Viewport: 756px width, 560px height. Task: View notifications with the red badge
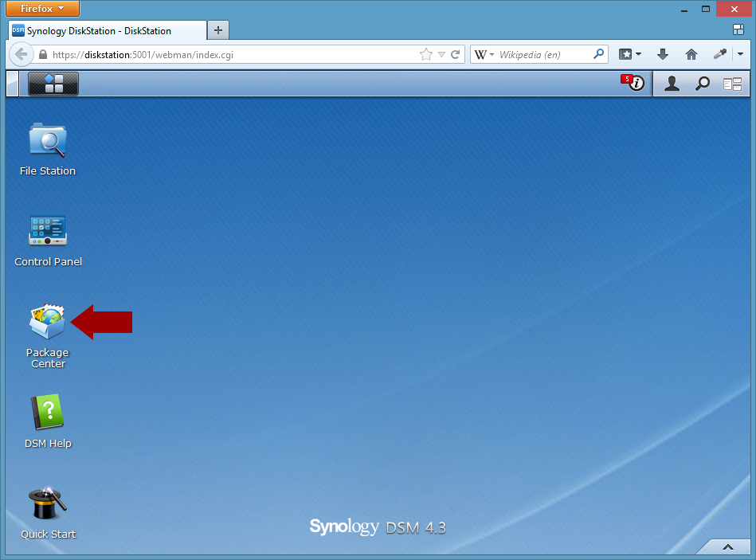point(633,83)
